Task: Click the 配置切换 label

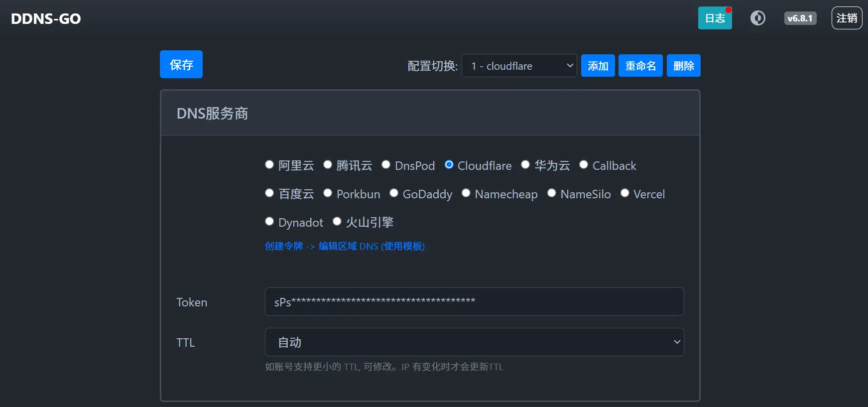Action: pyautogui.click(x=432, y=66)
